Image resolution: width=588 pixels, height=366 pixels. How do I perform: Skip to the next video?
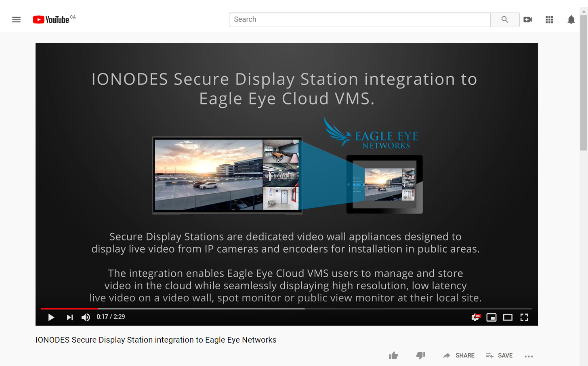70,317
